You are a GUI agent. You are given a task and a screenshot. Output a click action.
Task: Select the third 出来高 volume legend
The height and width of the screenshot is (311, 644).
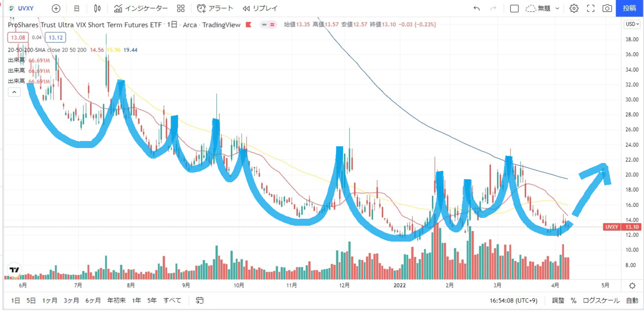(x=17, y=80)
